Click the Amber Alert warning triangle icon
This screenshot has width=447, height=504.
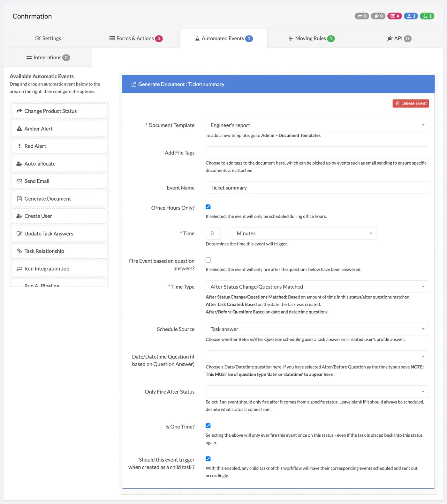[19, 129]
